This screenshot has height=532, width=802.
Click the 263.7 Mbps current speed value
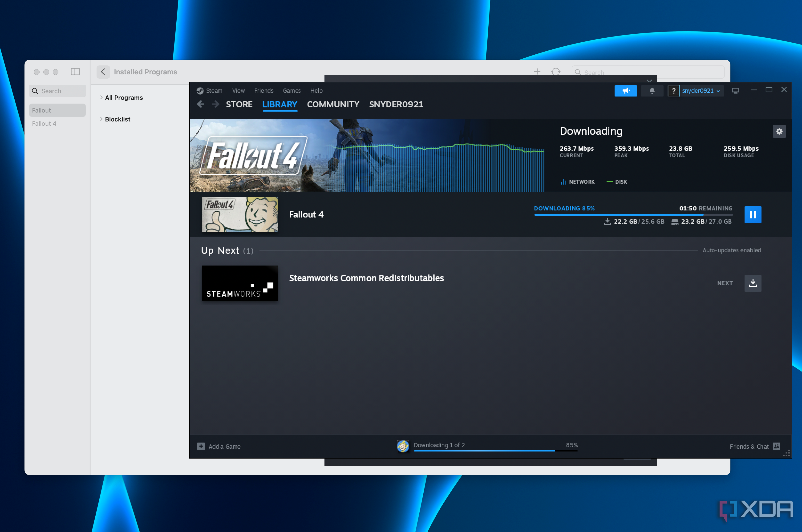pyautogui.click(x=576, y=148)
